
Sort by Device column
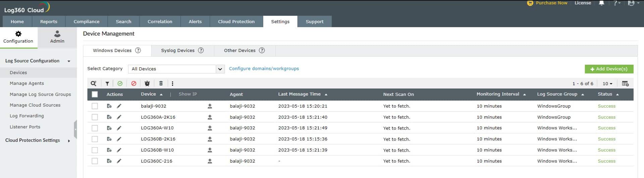click(152, 94)
